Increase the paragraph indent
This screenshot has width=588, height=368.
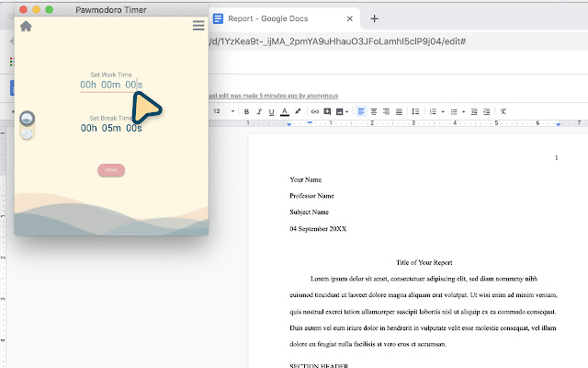click(x=487, y=111)
